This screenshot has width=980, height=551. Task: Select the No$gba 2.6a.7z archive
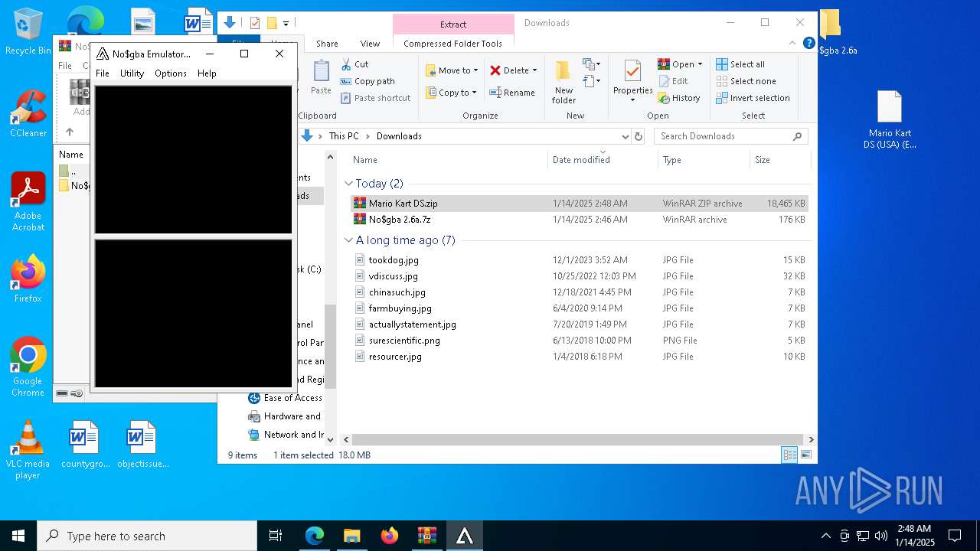click(580, 220)
